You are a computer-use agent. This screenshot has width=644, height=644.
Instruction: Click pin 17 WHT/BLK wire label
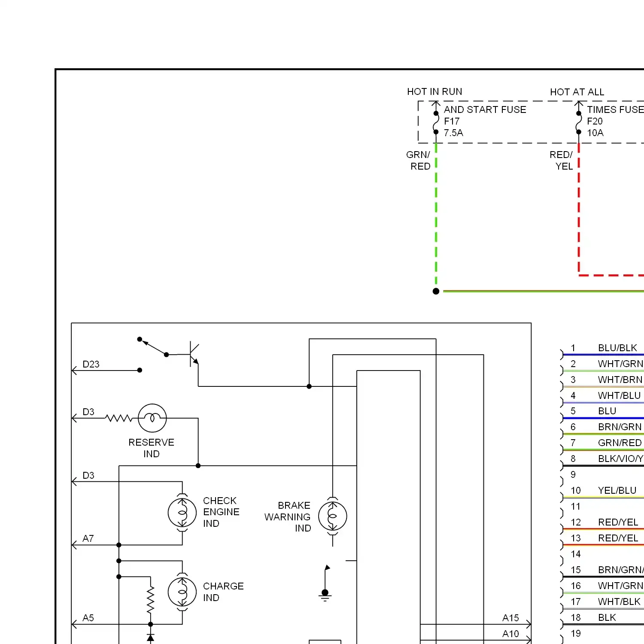click(x=619, y=601)
